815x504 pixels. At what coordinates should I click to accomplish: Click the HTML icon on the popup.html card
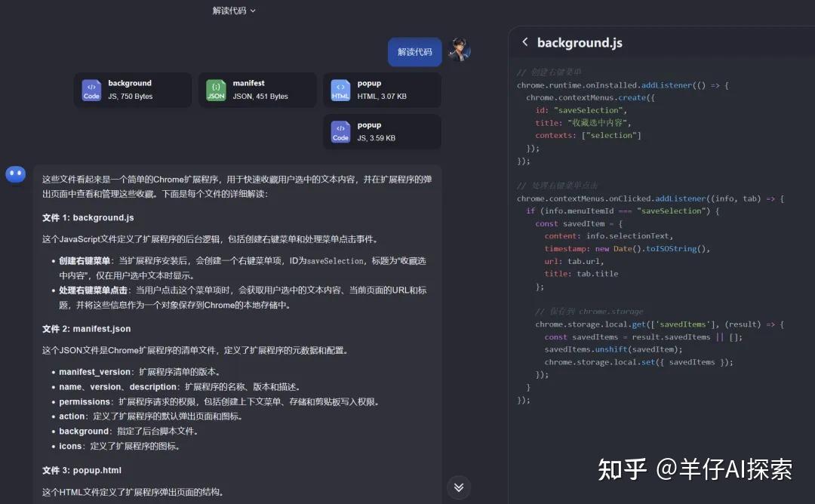(340, 90)
